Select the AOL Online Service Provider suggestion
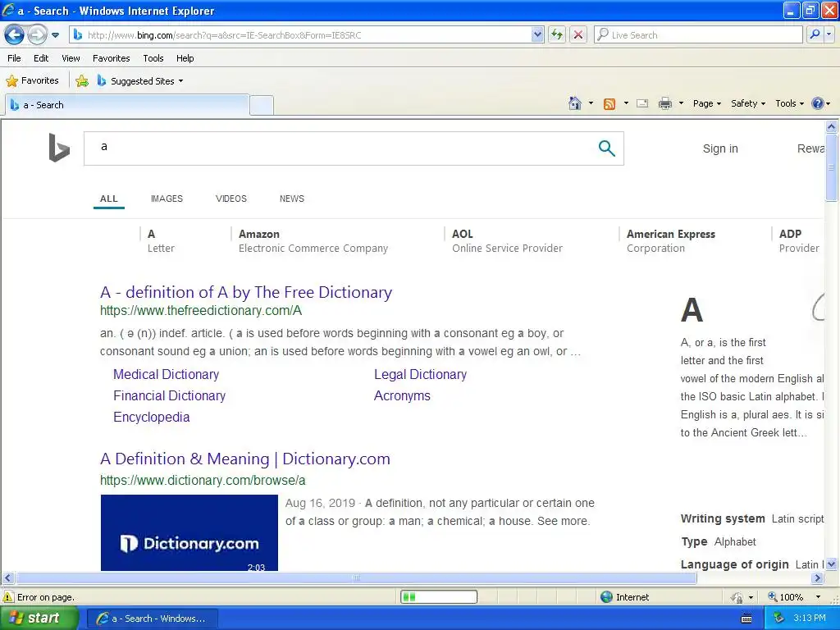The image size is (840, 630). click(x=507, y=240)
